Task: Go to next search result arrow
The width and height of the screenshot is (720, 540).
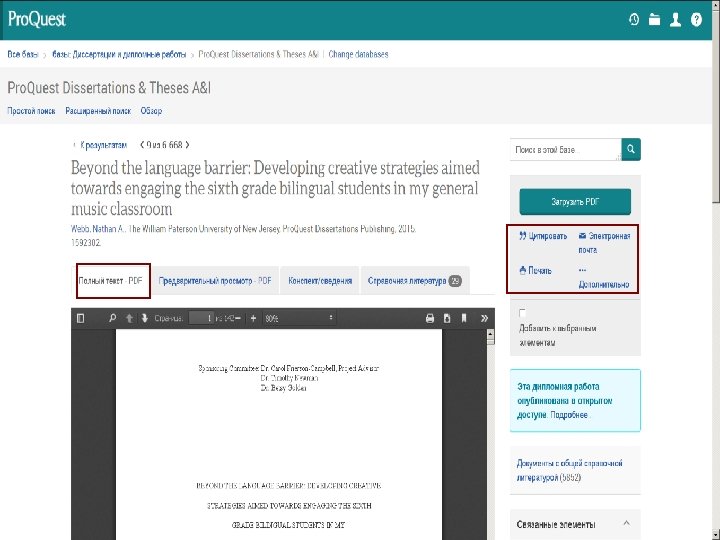Action: 187,145
